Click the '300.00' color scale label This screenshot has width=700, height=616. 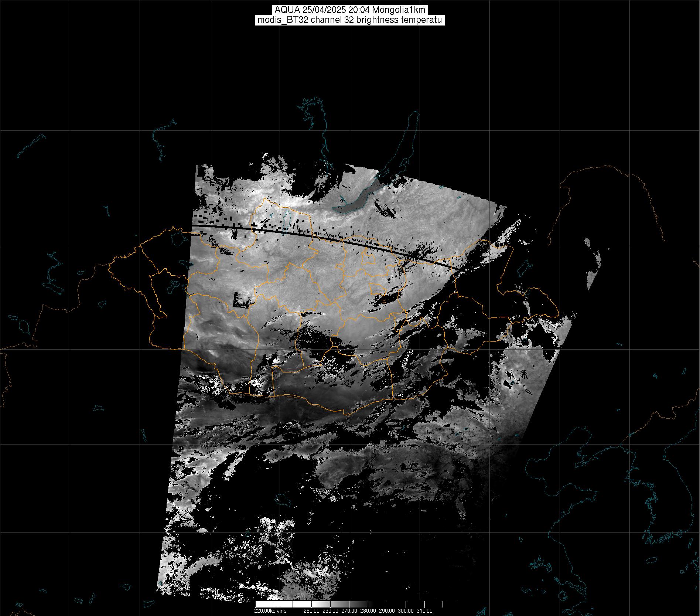tap(406, 611)
